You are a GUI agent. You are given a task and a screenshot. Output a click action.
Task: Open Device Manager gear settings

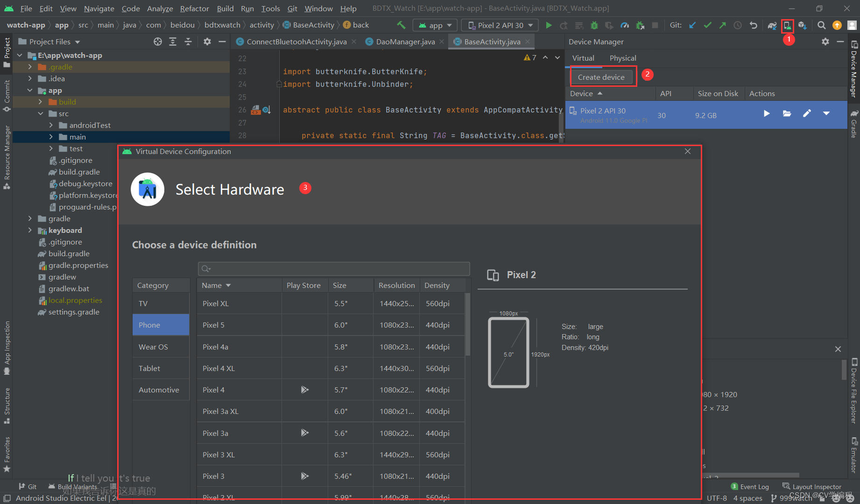[x=825, y=42]
